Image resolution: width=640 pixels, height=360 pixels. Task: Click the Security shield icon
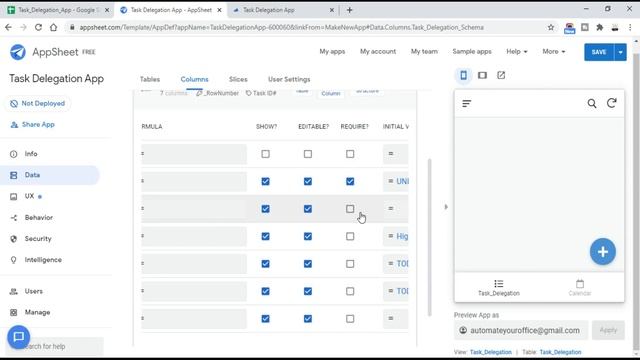coord(13,239)
